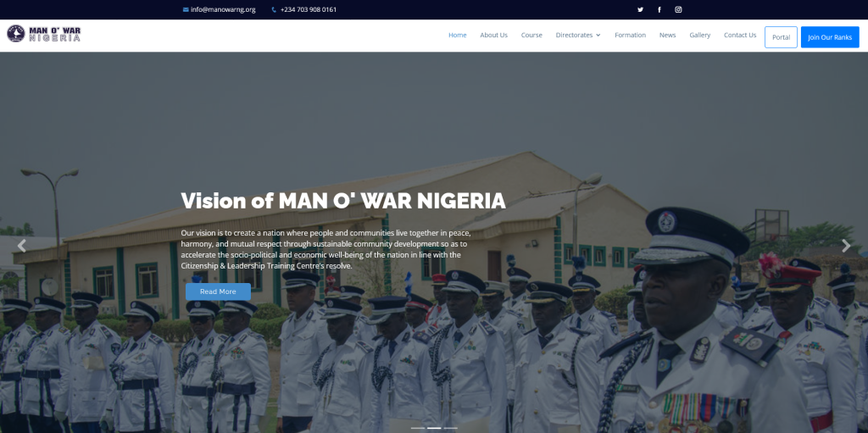Screen dimensions: 868x433
Task: Click the +234 703 908 0161 phone number
Action: coord(309,9)
